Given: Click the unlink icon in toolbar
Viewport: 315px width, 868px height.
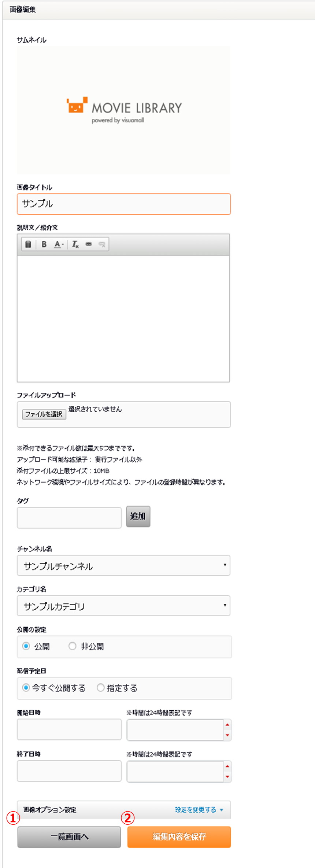Looking at the screenshot, I should 102,244.
